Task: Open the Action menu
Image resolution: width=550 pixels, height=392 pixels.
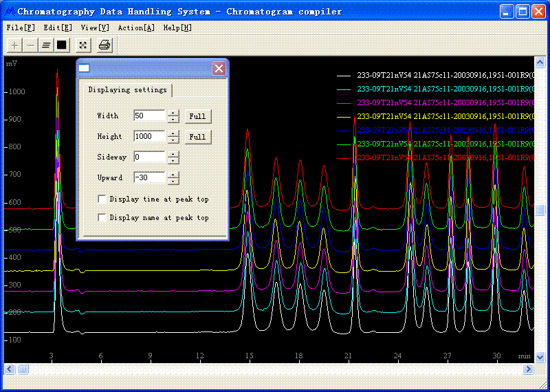Action: 135,28
